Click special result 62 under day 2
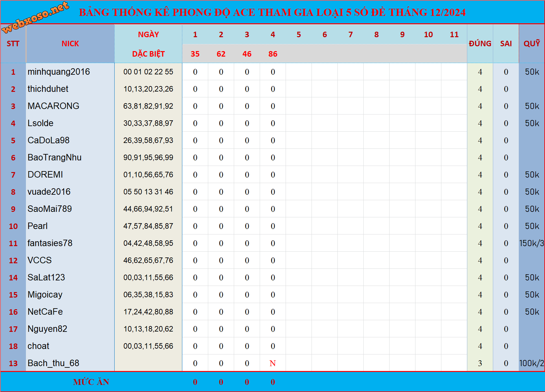Viewport: 545px width, 392px height. pos(221,54)
